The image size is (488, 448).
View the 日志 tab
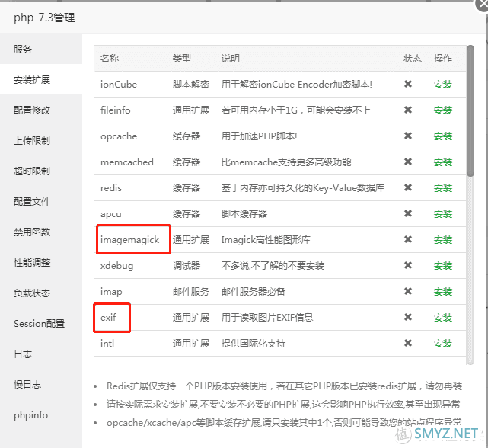click(41, 354)
